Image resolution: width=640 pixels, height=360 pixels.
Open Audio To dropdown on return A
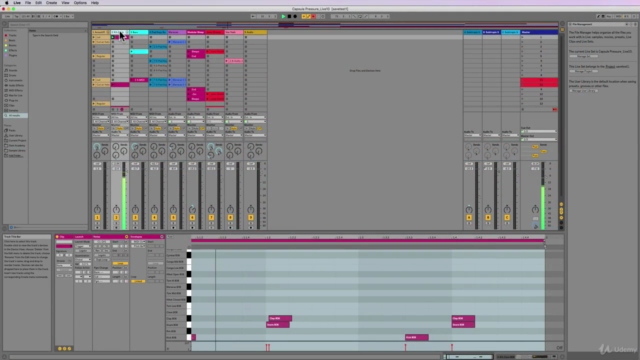(x=472, y=136)
